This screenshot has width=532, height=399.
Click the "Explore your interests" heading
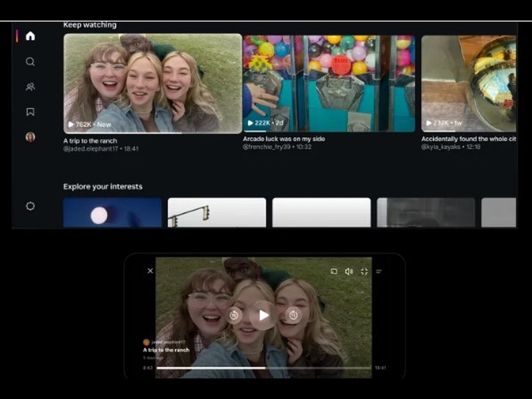pos(103,187)
